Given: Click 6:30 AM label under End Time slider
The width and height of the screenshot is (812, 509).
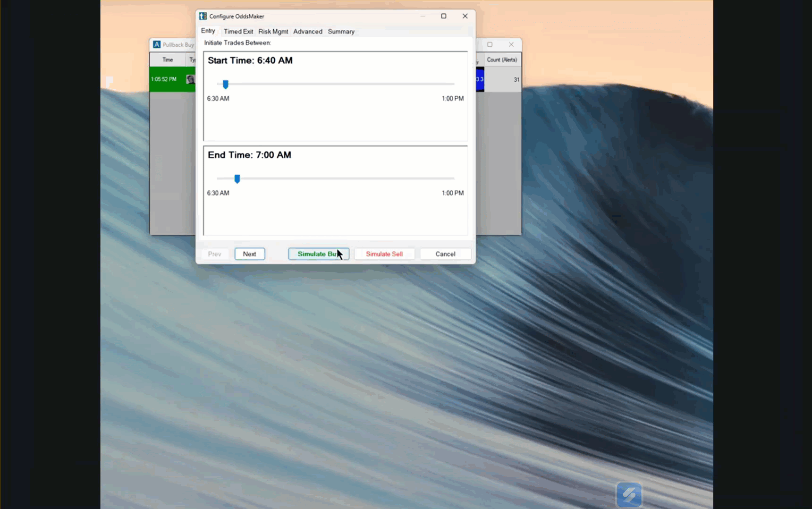Looking at the screenshot, I should 218,193.
